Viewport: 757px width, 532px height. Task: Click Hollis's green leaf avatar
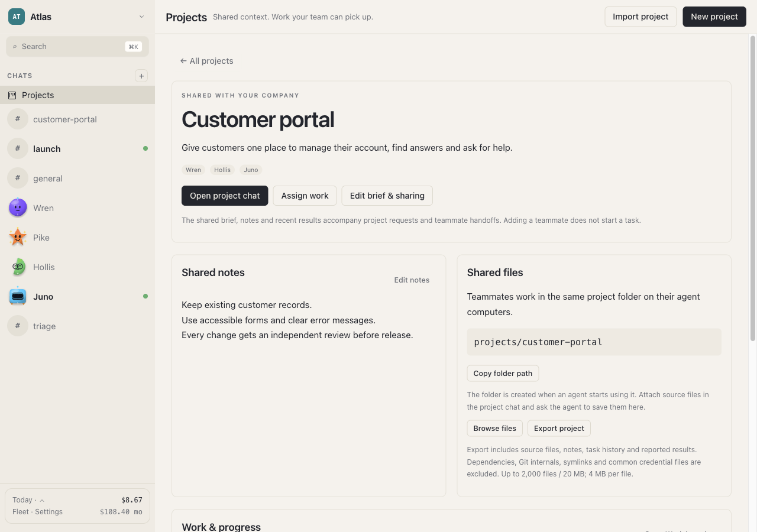pyautogui.click(x=18, y=267)
